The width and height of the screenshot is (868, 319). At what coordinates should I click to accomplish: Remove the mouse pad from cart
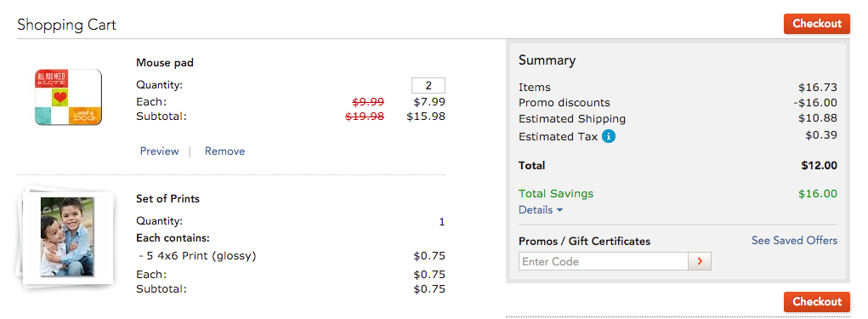[x=224, y=151]
